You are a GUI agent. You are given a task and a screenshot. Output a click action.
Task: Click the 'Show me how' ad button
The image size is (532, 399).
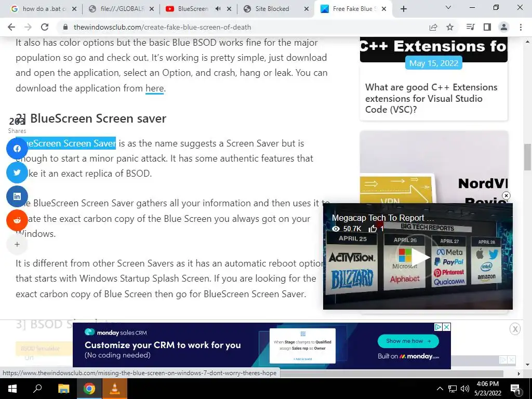[x=408, y=341]
